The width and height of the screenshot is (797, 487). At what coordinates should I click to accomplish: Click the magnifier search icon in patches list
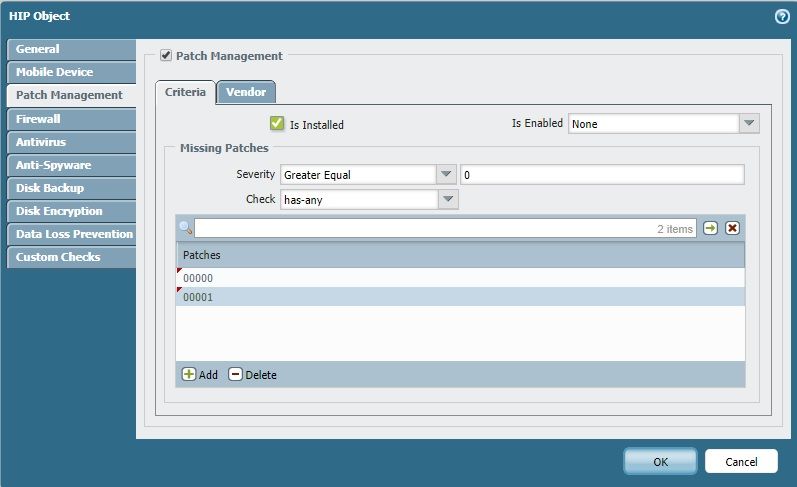186,228
